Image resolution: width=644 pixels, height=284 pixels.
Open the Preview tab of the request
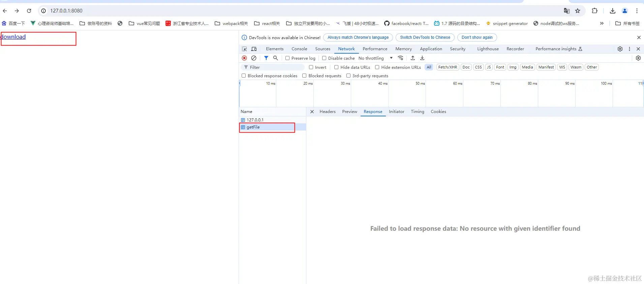pos(349,112)
